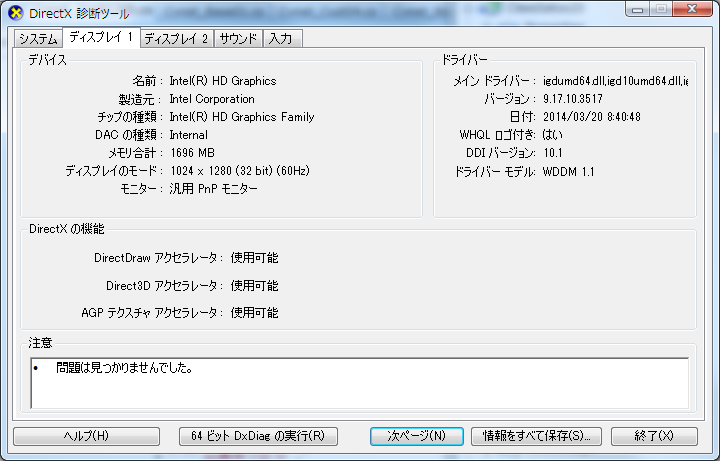Click the DirectX icon in the title bar
This screenshot has height=461, width=720.
tap(16, 13)
